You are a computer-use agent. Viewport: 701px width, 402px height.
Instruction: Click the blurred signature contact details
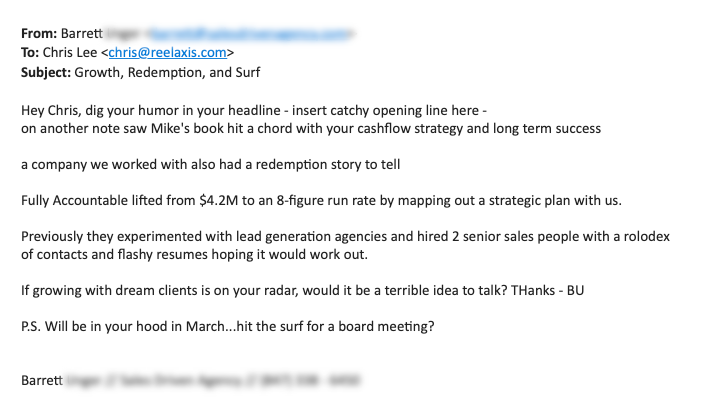coord(213,381)
